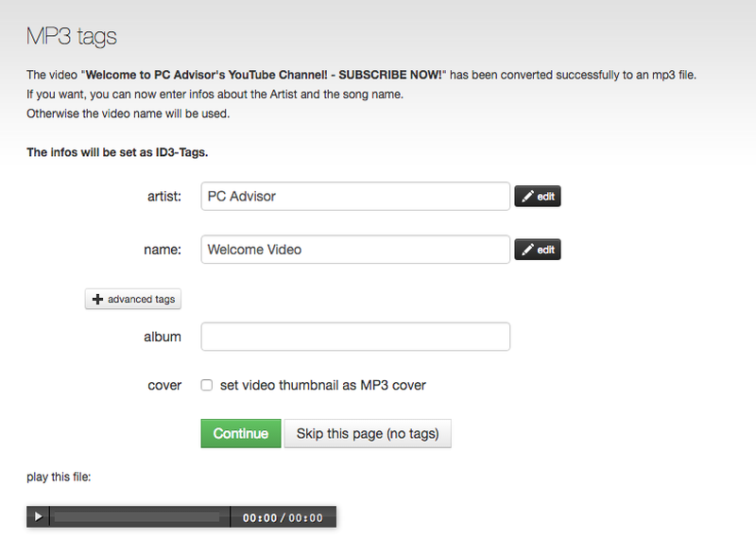The image size is (756, 539).
Task: Focus the artist field containing PC Advisor
Action: click(355, 197)
